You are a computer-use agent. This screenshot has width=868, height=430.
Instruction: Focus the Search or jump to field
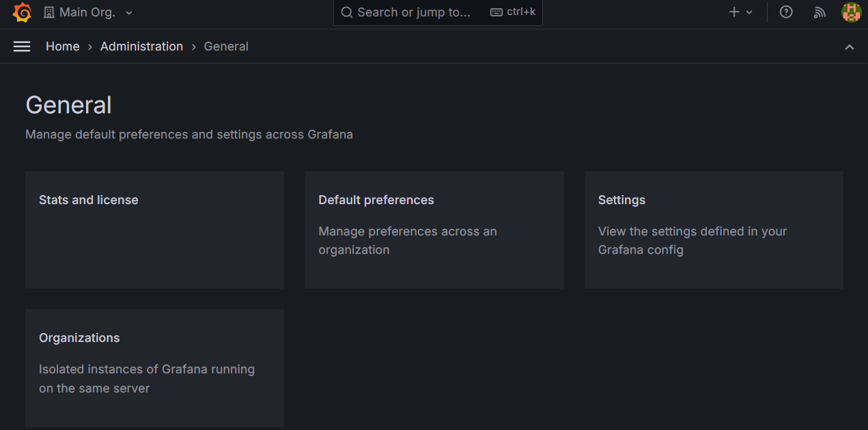point(438,12)
